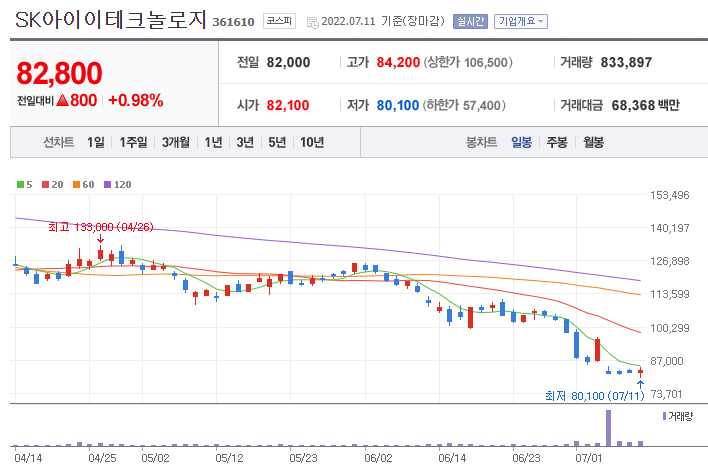
Task: Click the current price 82,800
Action: click(60, 73)
